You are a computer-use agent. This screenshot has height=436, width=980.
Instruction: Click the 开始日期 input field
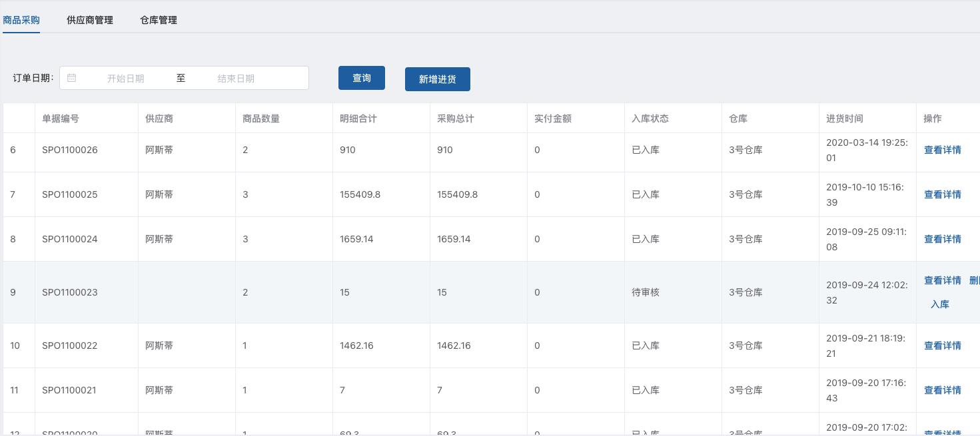click(x=126, y=78)
